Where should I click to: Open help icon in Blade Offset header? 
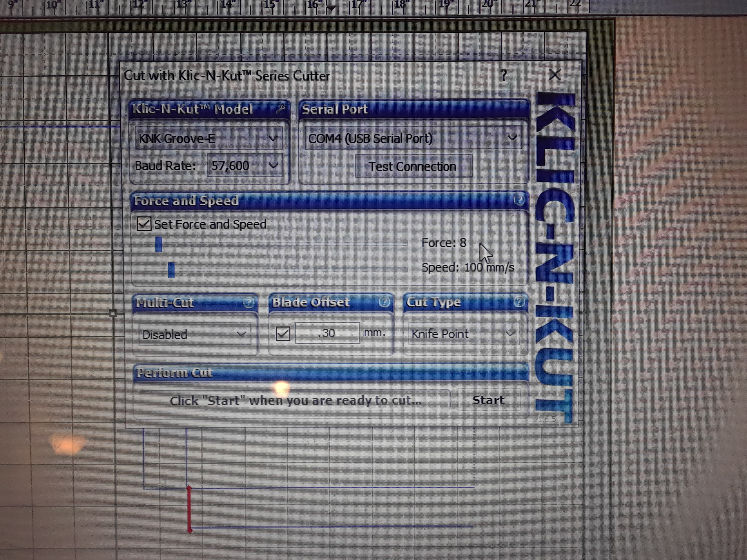tap(384, 301)
